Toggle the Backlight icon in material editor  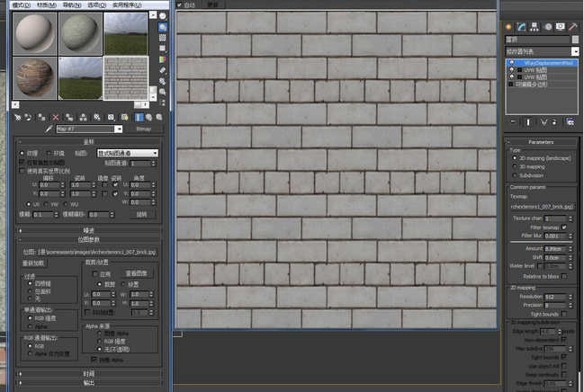pyautogui.click(x=163, y=27)
